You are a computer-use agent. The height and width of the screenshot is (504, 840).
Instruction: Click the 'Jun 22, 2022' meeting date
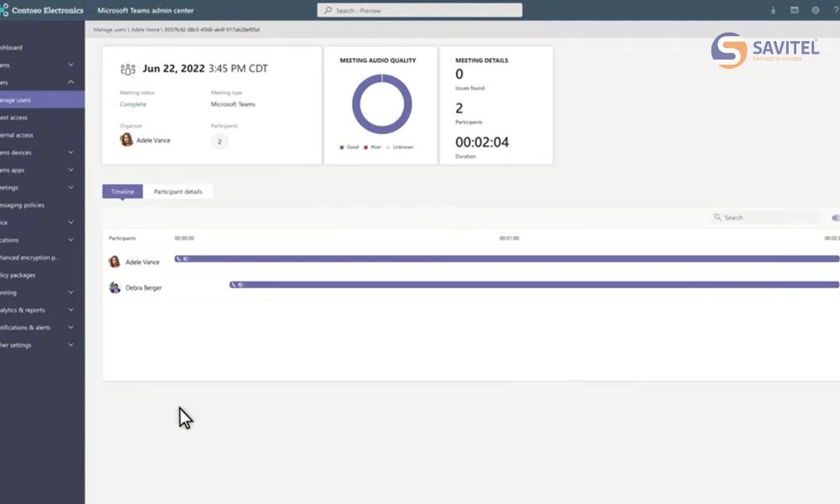click(x=174, y=69)
